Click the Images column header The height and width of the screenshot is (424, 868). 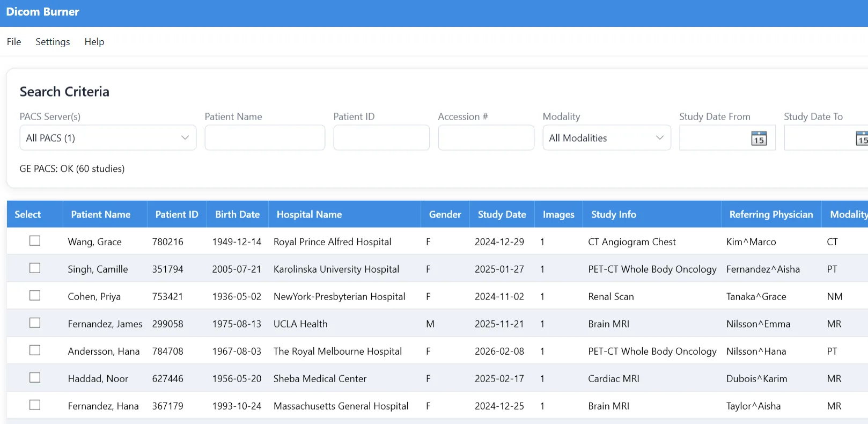click(x=558, y=215)
